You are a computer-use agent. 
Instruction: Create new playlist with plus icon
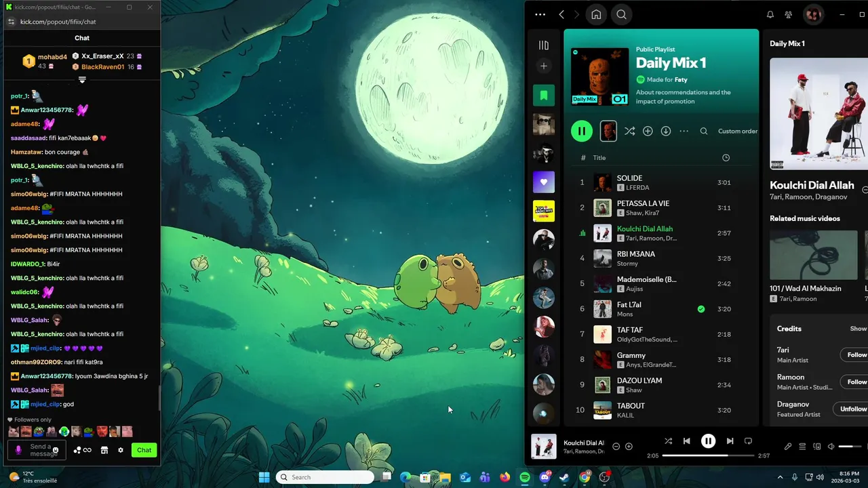coord(544,66)
